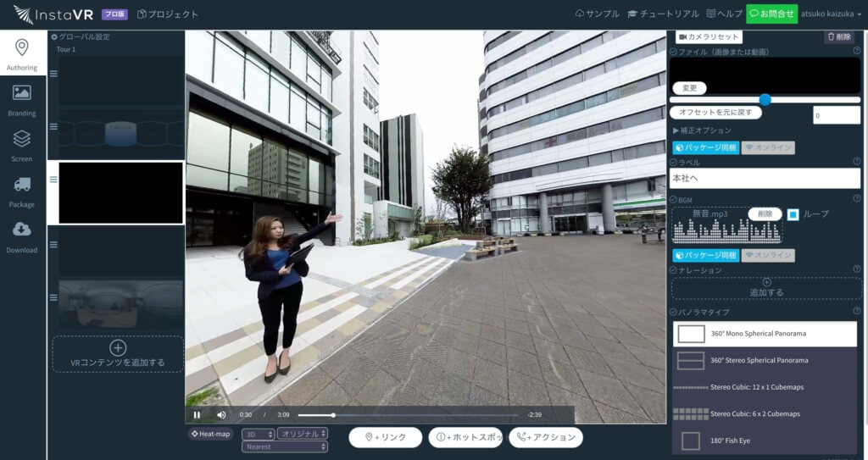
Task: Seek on the video progress bar
Action: (408, 414)
